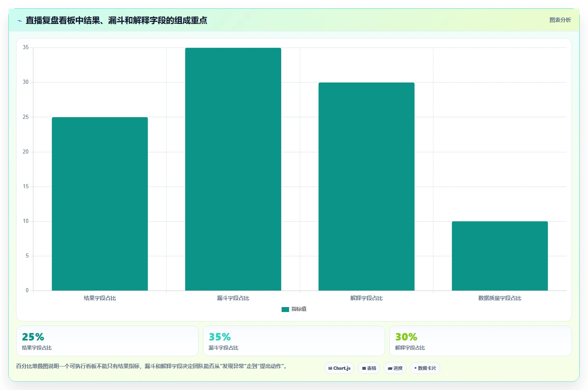The image size is (588, 390).
Task: Click the y-axis value 35
Action: [26, 47]
